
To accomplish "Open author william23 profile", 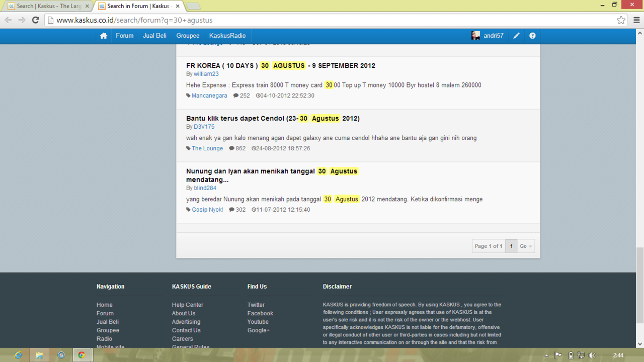I will coord(206,74).
